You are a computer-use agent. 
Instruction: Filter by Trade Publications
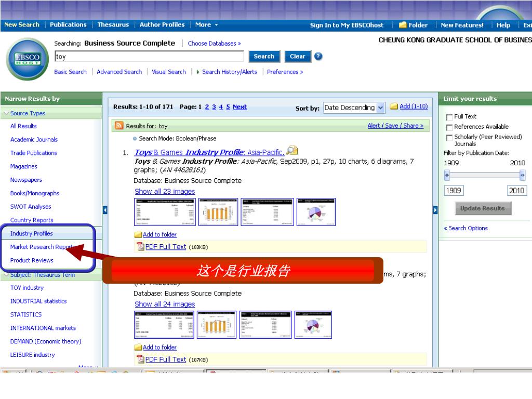coord(34,153)
